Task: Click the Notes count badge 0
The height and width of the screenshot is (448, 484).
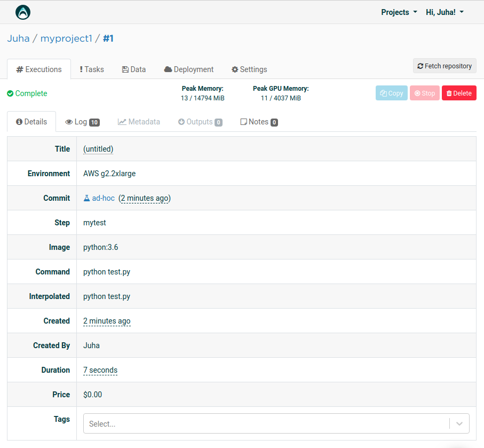Action: pyautogui.click(x=274, y=122)
